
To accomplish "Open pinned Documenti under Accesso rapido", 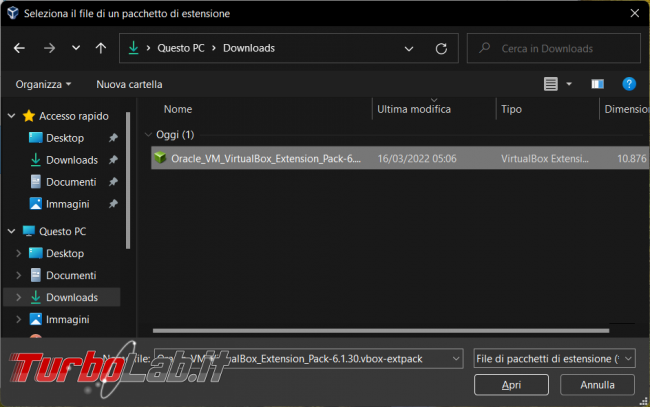I will coord(71,182).
